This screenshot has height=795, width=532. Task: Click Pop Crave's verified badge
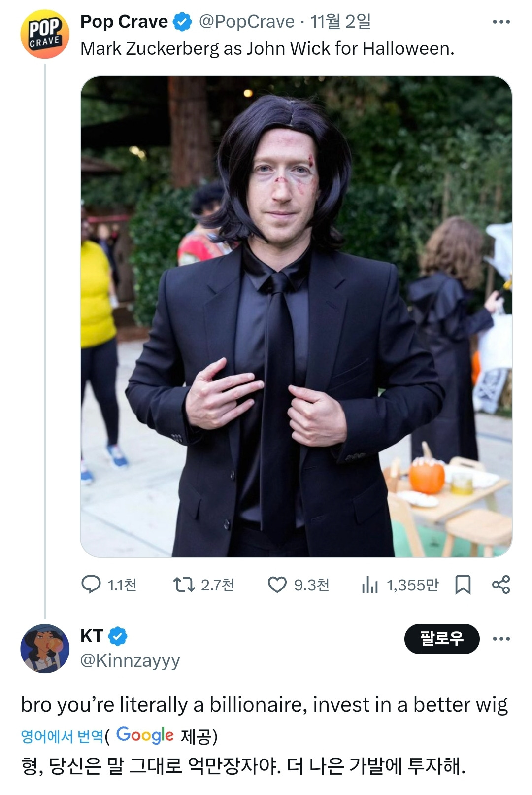click(x=183, y=22)
